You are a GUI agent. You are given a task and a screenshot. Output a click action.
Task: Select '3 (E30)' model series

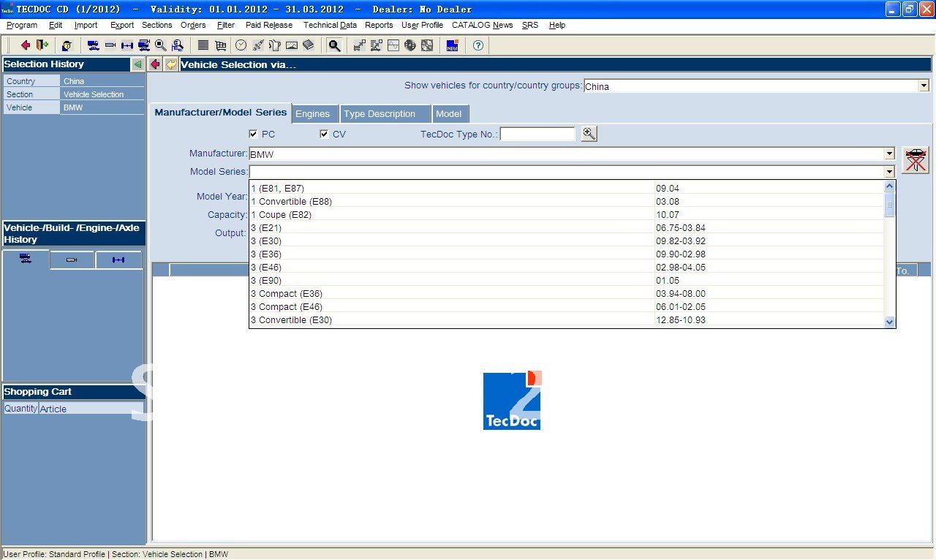click(x=567, y=241)
